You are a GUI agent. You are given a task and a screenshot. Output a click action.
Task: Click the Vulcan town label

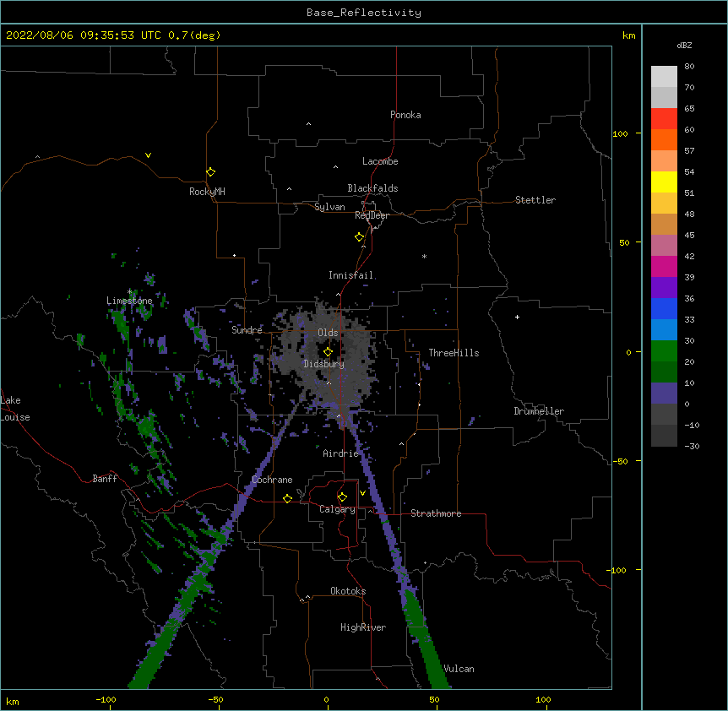(x=459, y=669)
